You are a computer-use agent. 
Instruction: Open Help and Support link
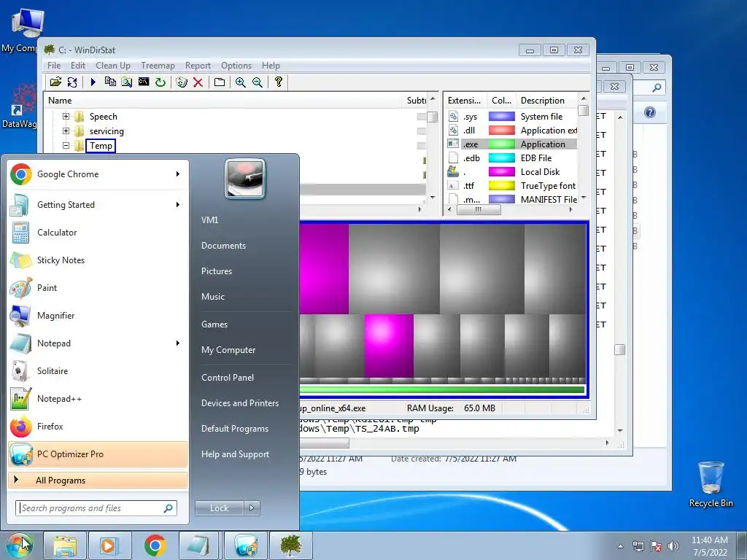[x=235, y=454]
